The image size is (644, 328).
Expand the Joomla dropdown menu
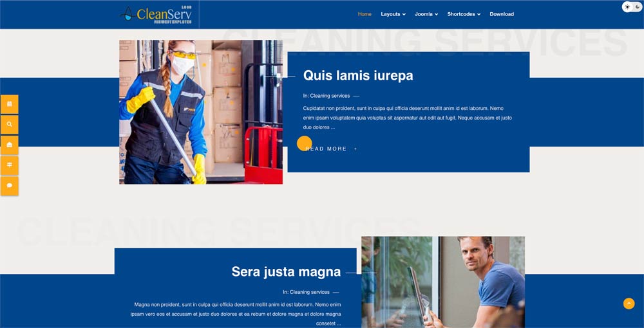(426, 14)
